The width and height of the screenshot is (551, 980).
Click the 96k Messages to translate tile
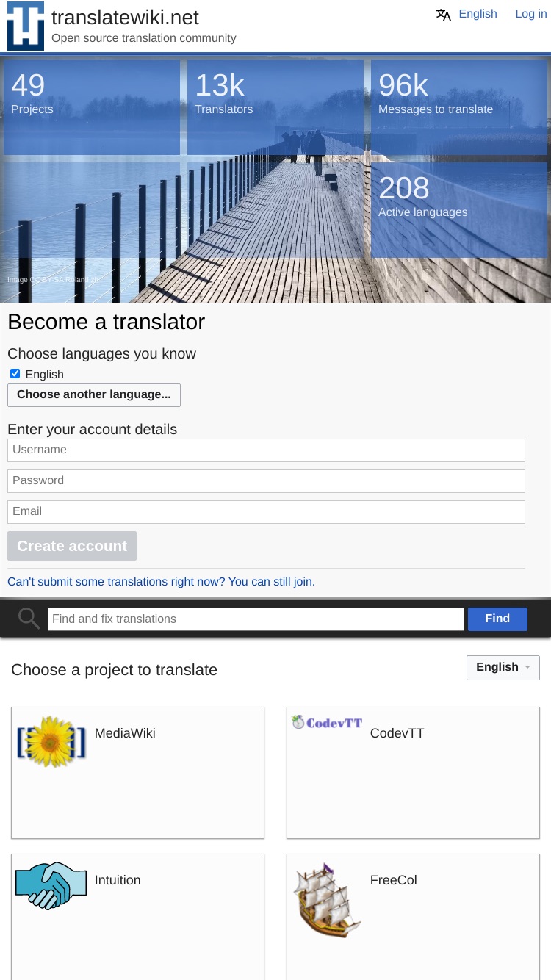click(x=459, y=107)
